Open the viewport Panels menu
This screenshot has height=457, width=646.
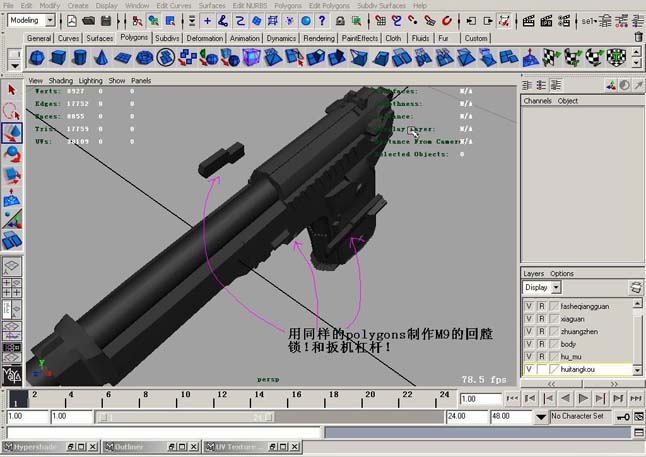[x=141, y=80]
